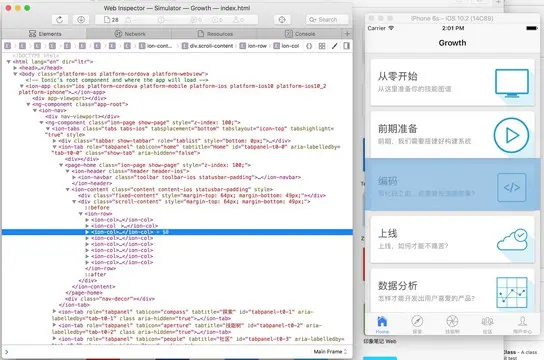The image size is (544, 360).
Task: Select the people community tab icon
Action: [487, 325]
